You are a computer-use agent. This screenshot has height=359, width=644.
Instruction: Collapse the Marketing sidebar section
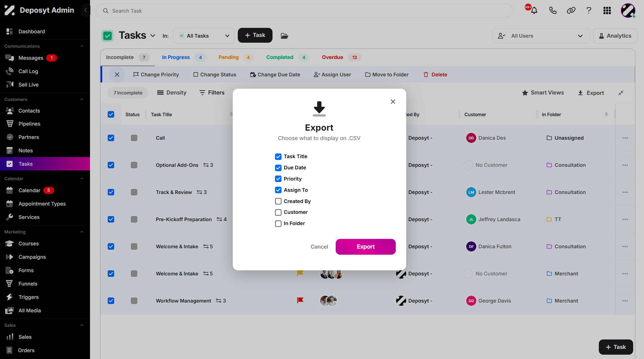[82, 232]
